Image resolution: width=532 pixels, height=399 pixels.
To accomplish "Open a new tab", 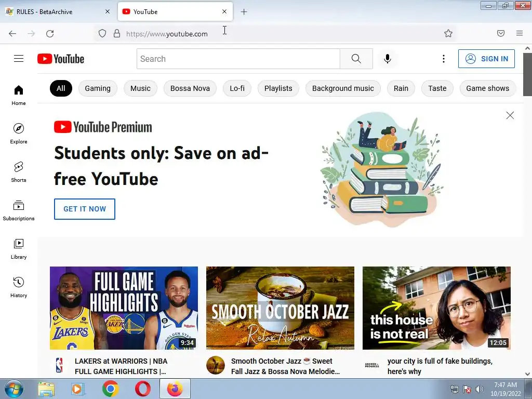I will click(x=244, y=12).
